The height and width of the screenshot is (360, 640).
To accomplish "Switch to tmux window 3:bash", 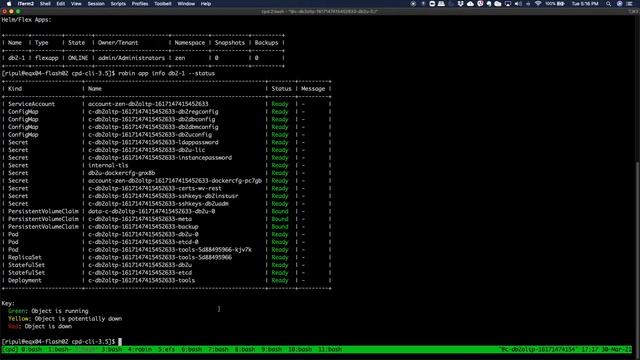I will [112, 349].
